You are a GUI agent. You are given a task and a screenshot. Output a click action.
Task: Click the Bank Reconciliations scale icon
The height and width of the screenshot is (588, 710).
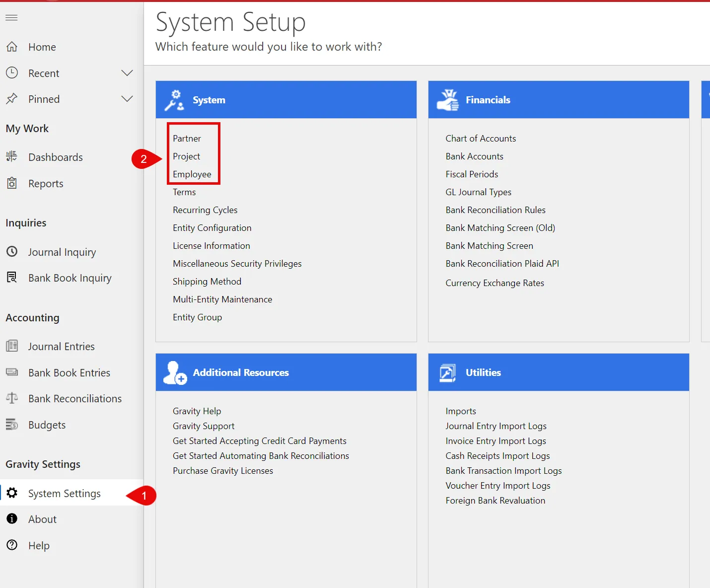pyautogui.click(x=12, y=398)
